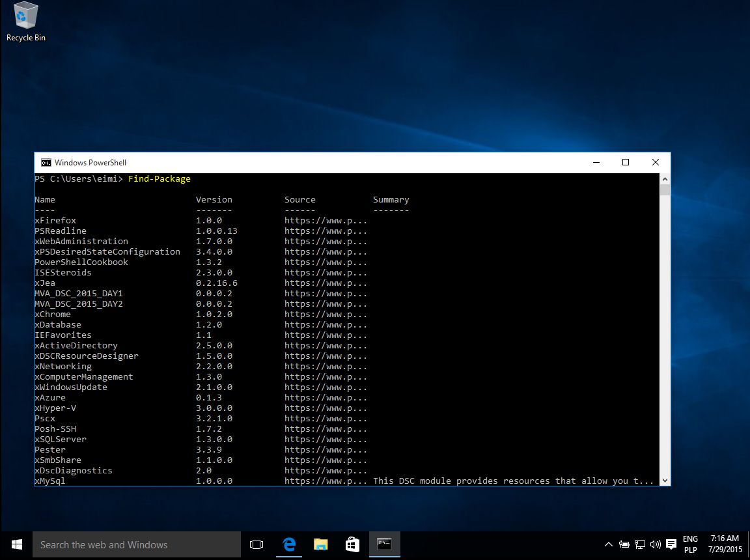The image size is (750, 560).
Task: Click the PowerShell scrollbar up arrow
Action: 665,179
